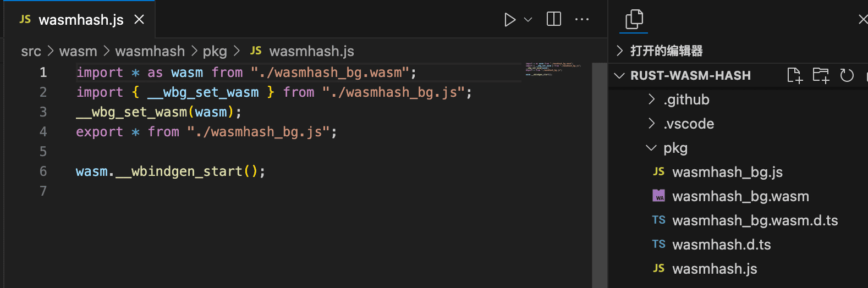Click the pkg breadcrumb segment
This screenshot has width=868, height=288.
pyautogui.click(x=215, y=51)
